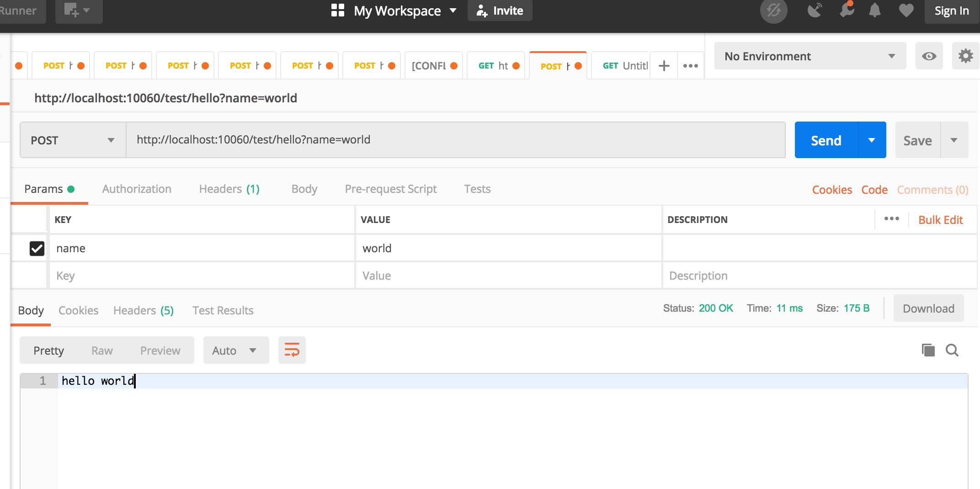Viewport: 980px width, 489px height.
Task: Click the Bulk Edit link
Action: [x=940, y=220]
